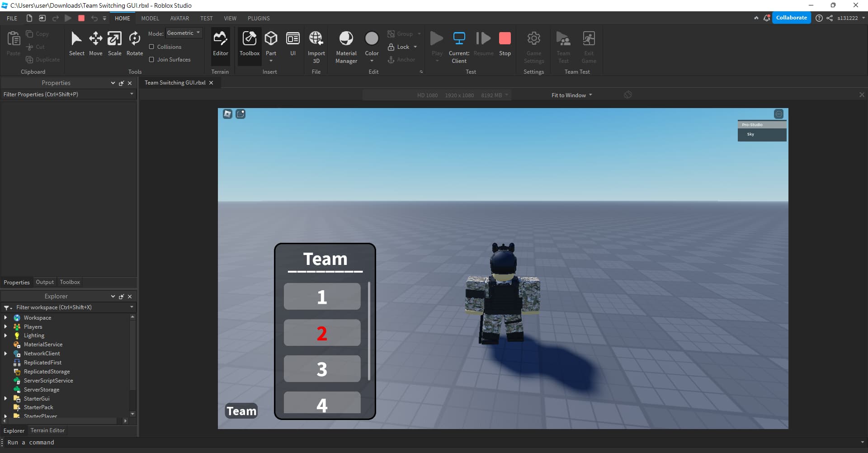Enable Join Surfaces

pyautogui.click(x=152, y=59)
